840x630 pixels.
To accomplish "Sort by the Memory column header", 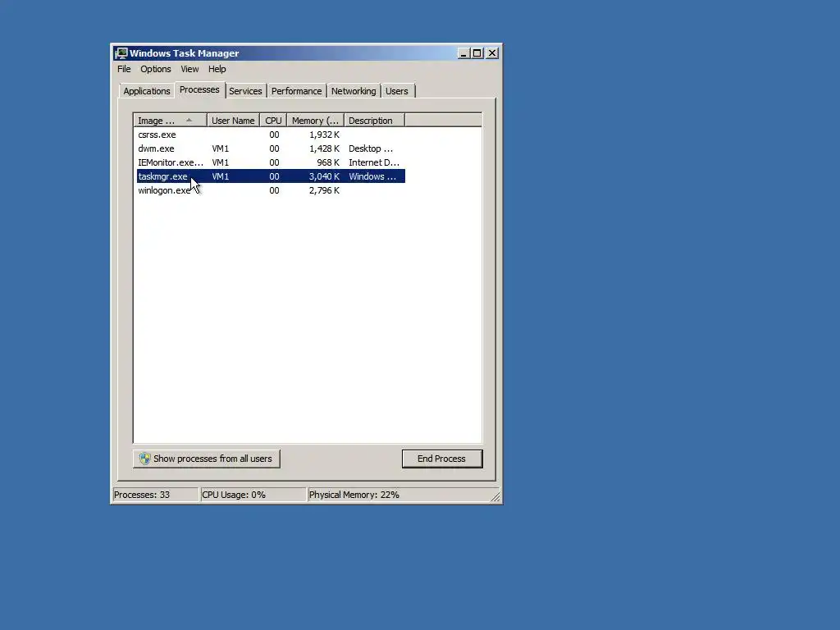I will [x=315, y=121].
